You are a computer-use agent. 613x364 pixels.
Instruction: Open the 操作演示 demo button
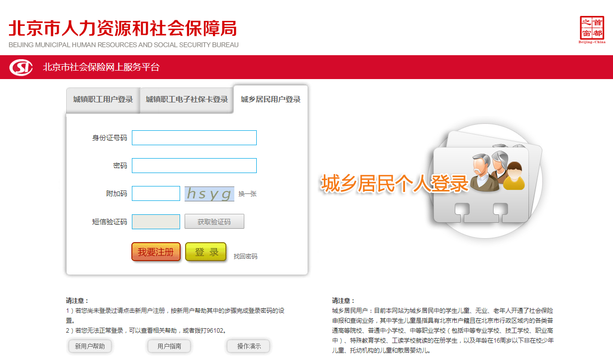tap(248, 346)
